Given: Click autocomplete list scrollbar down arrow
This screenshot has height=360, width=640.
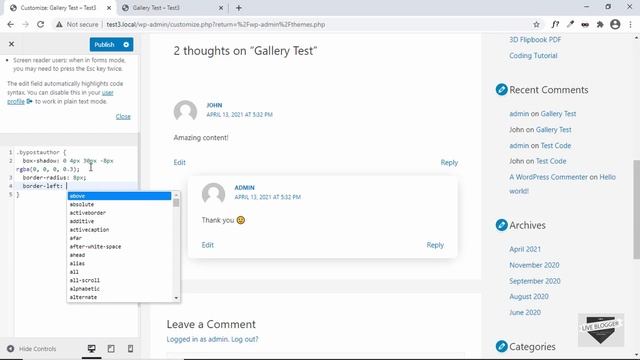Looking at the screenshot, I should tap(176, 298).
